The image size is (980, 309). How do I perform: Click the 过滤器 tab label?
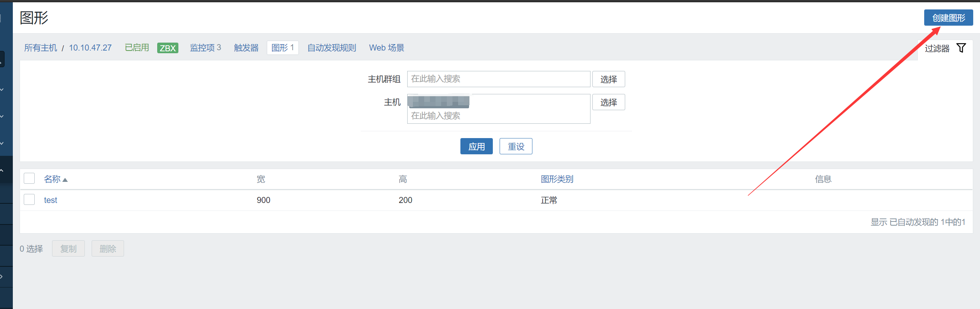pos(937,48)
